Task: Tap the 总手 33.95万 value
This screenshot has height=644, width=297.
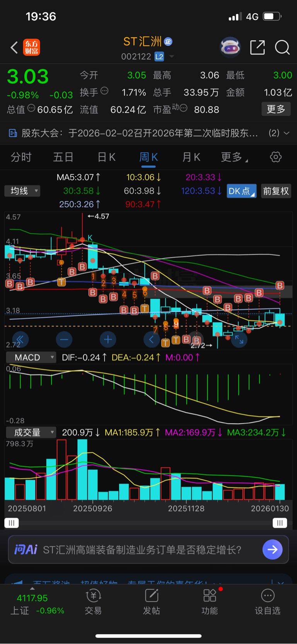Action: [x=201, y=92]
